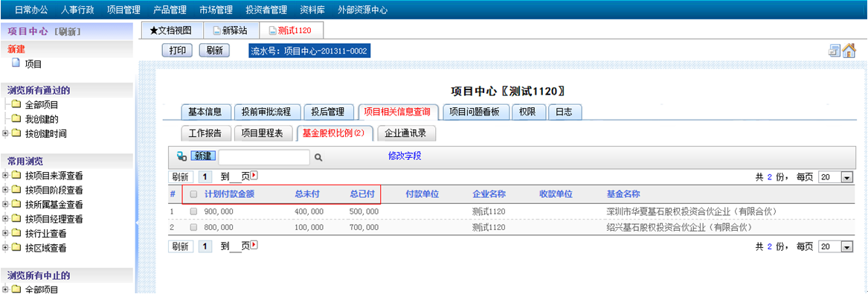The height and width of the screenshot is (297, 868).
Task: Click the magnifier search icon
Action: pos(318,157)
